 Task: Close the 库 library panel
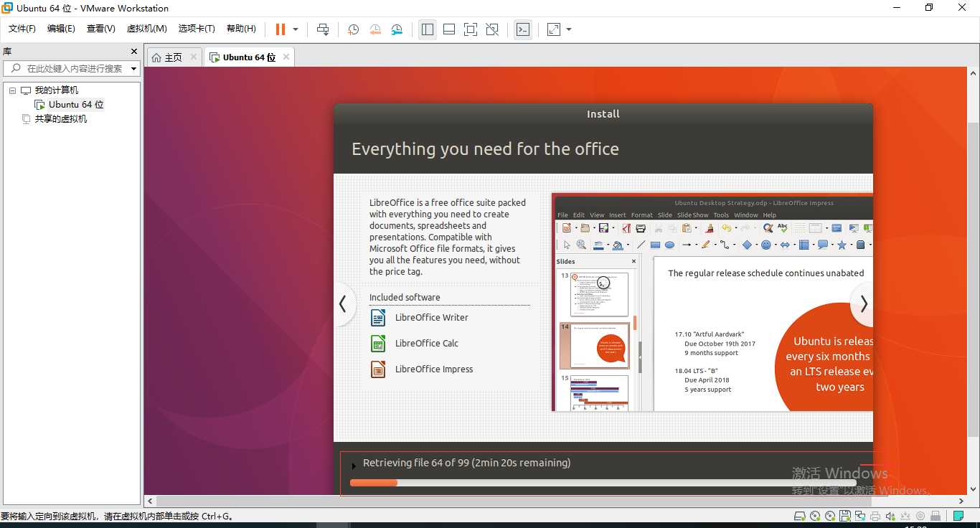(133, 52)
